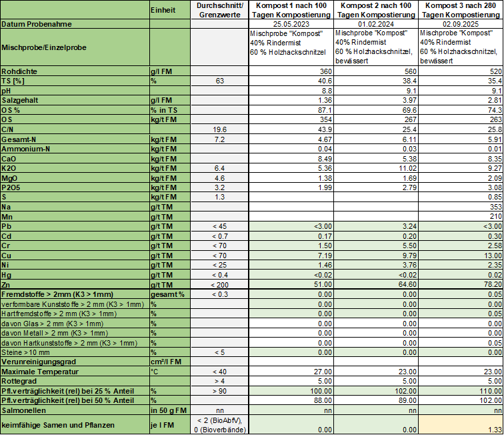Select the Kompost 1 column header
504x435 pixels.
coord(291,10)
